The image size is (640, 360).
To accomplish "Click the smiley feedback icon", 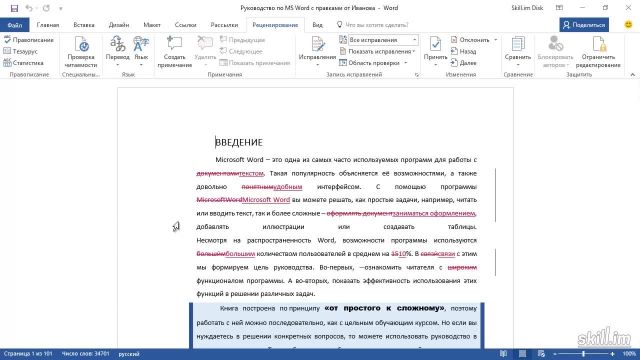I will (628, 24).
